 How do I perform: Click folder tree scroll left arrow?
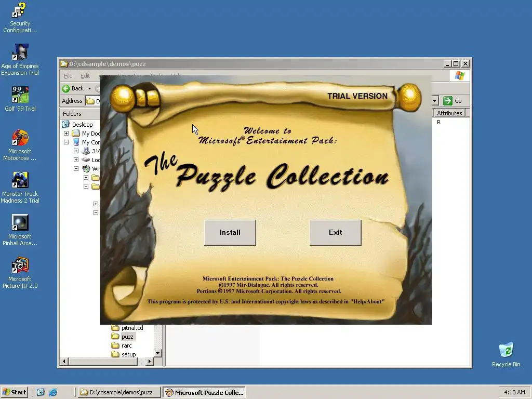tap(64, 362)
